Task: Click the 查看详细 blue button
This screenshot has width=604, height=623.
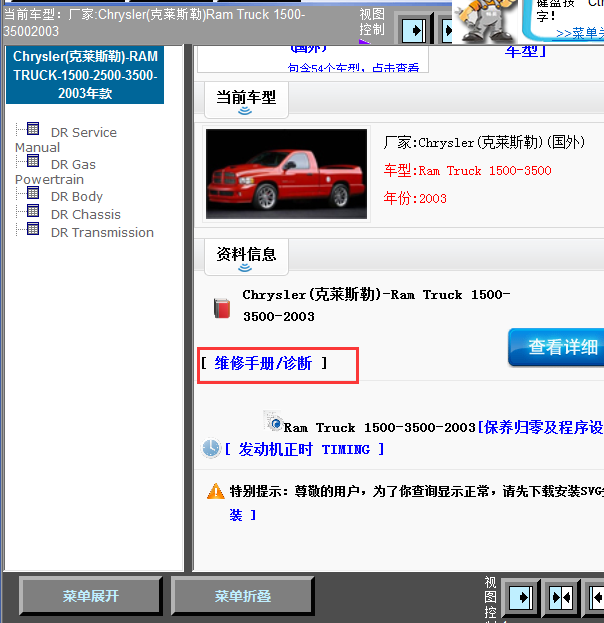Action: click(x=556, y=347)
